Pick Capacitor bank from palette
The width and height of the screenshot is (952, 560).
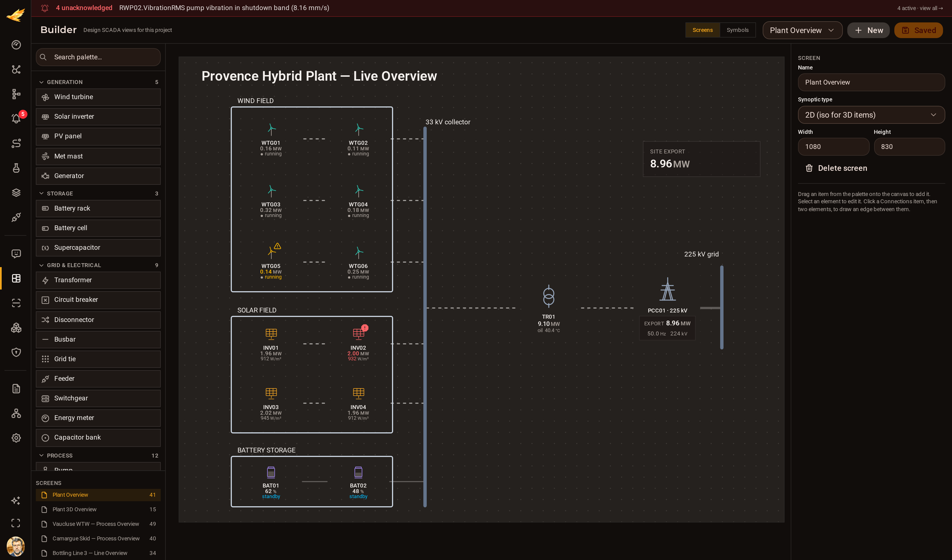[x=98, y=438]
